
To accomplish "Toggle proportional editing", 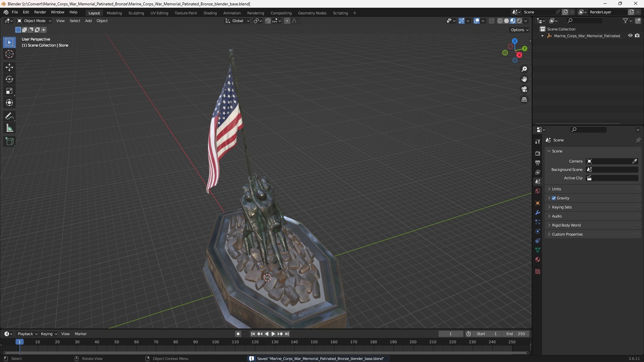I will (x=287, y=21).
